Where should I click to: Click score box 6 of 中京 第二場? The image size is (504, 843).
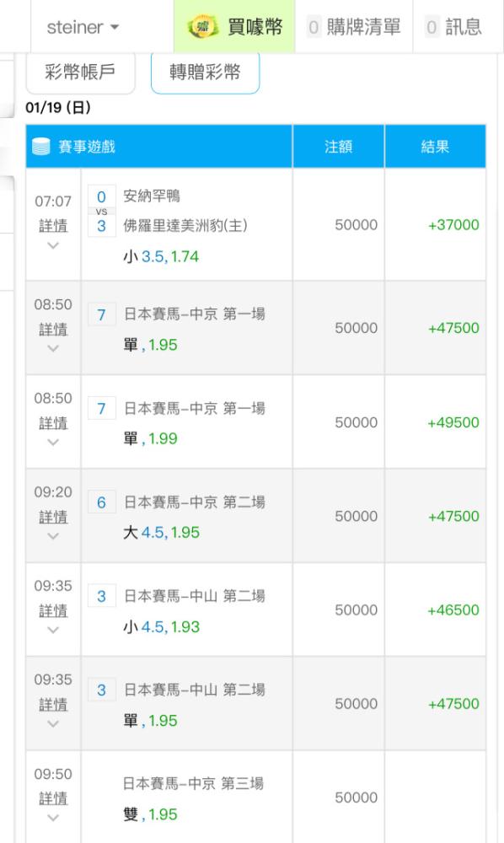coord(101,502)
